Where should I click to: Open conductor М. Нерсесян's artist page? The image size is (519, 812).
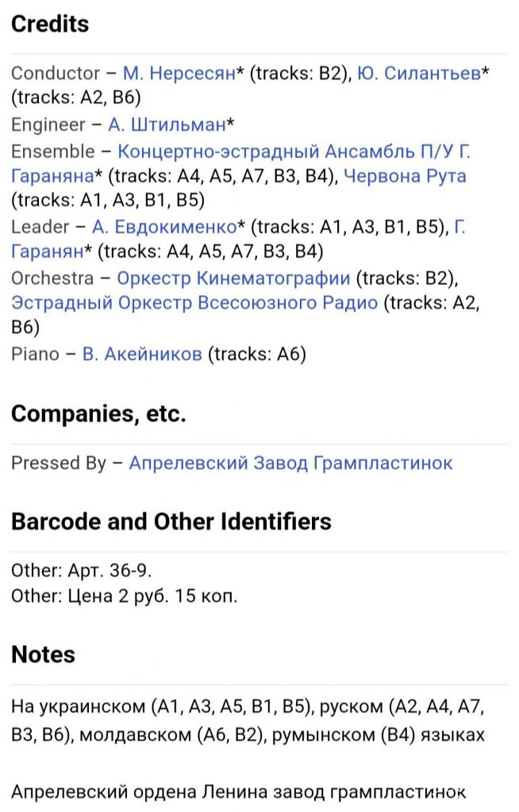click(x=179, y=74)
